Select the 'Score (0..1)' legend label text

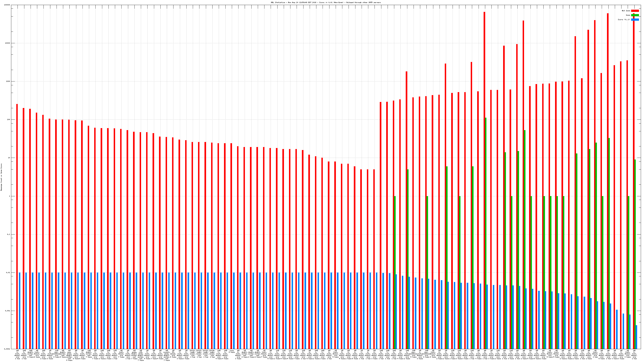624,20
